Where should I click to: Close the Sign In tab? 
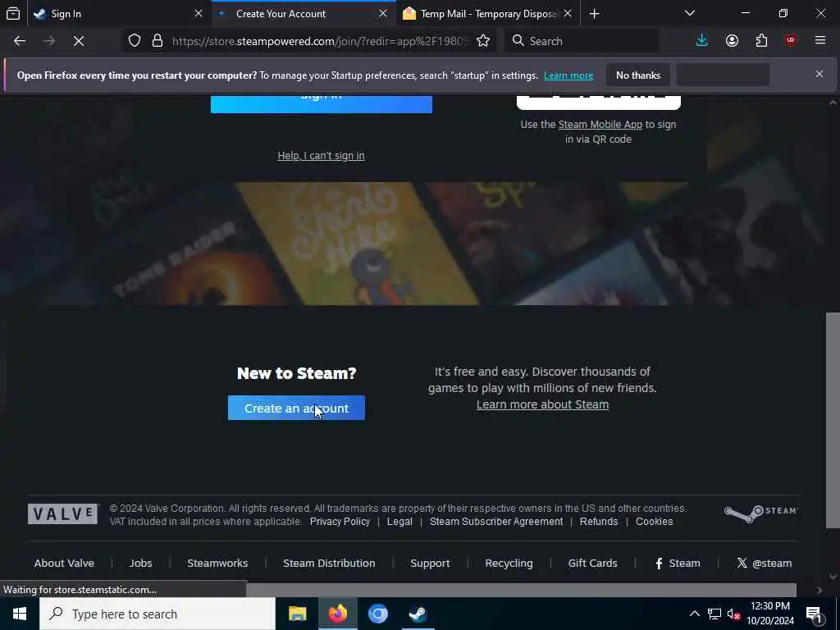199,13
